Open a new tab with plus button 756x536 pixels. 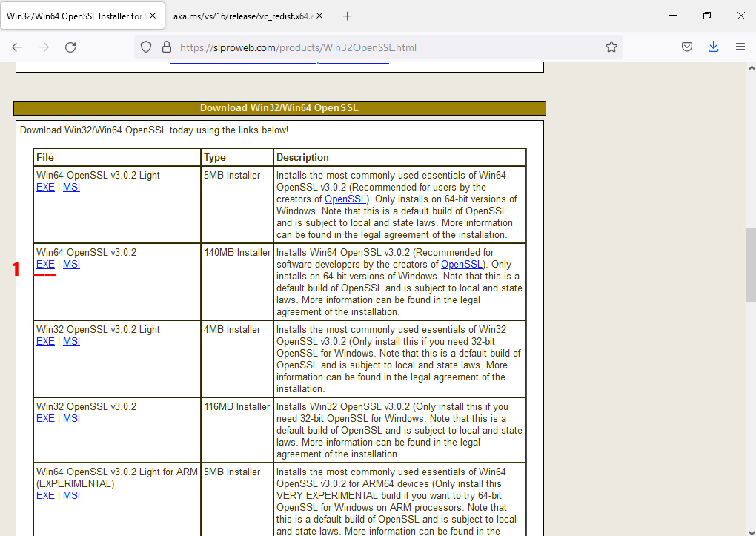(348, 16)
